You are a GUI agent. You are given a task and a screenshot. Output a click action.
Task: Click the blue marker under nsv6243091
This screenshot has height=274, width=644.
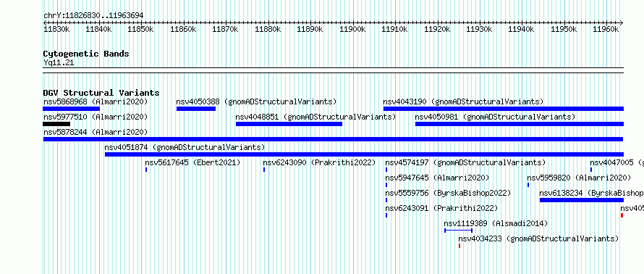coord(386,215)
